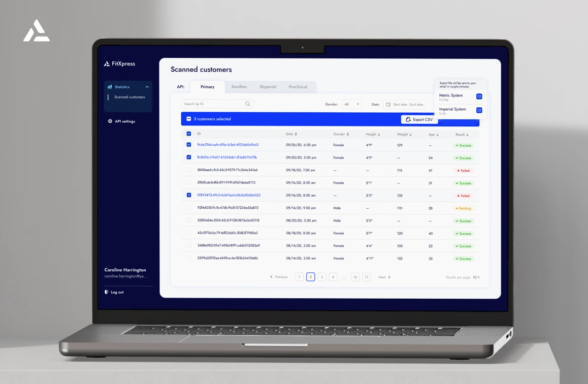Check the row with ID 52806d4a-5f65
This screenshot has width=588, height=384.
click(x=188, y=220)
